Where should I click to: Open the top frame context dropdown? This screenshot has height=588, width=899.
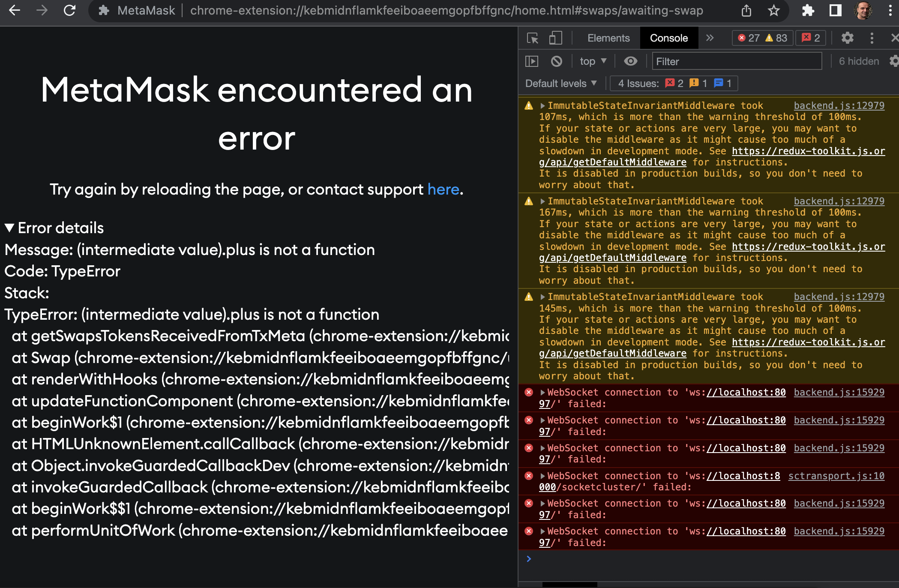pyautogui.click(x=592, y=61)
